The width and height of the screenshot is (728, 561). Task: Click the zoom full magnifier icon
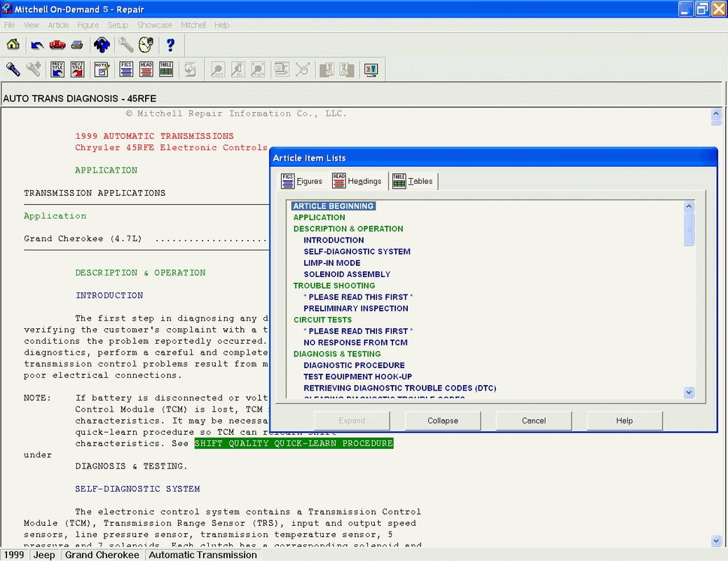point(258,69)
